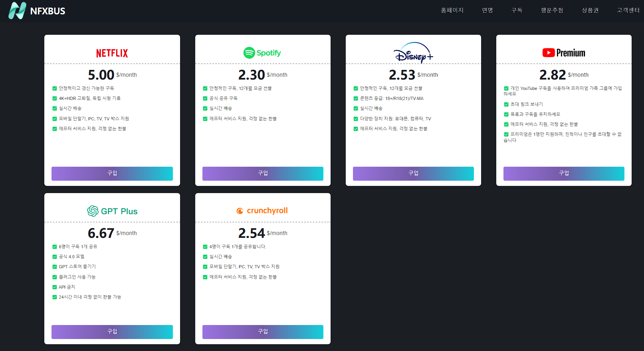Click the green check icon beside 'GPT 스토어 즐기기'
Image resolution: width=644 pixels, height=351 pixels.
[55, 267]
